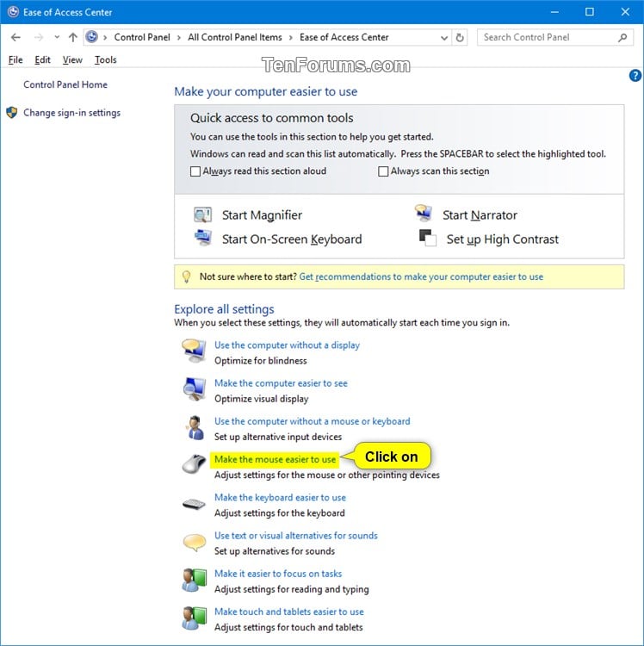
Task: Click icon for computer without a display
Action: click(194, 351)
